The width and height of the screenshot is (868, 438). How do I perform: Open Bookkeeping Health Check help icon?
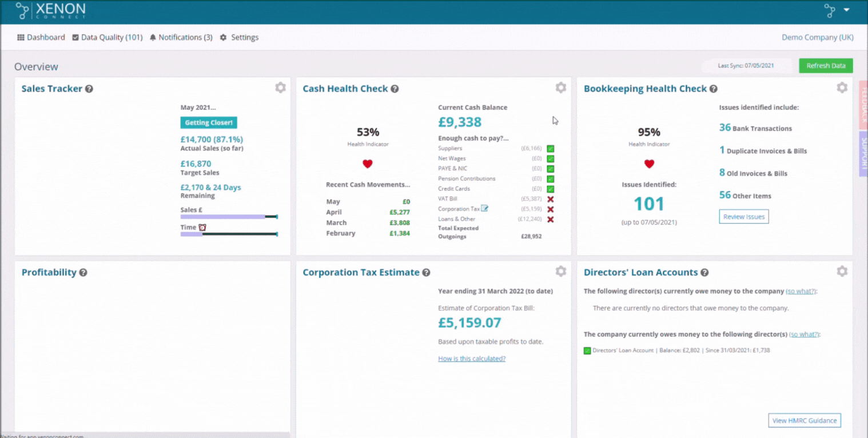714,89
